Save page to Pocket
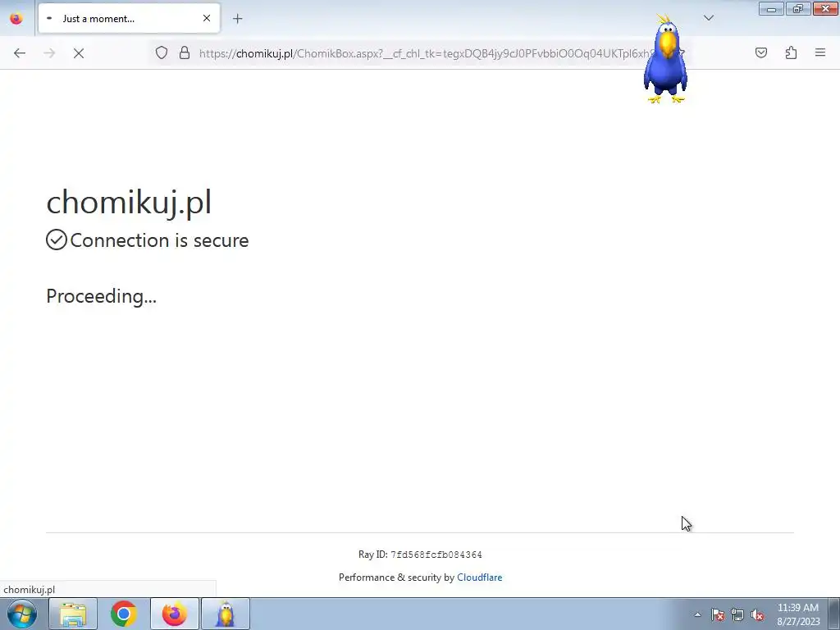The width and height of the screenshot is (840, 630). [760, 52]
